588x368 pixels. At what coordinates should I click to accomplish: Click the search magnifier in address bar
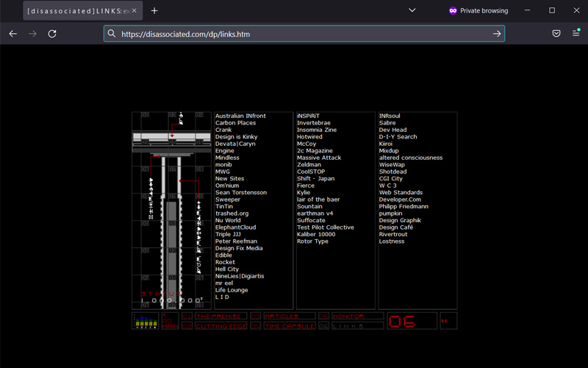(112, 34)
